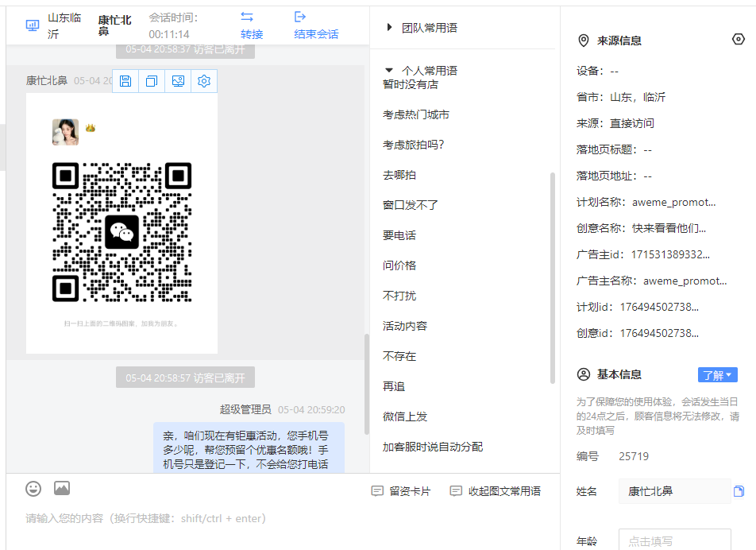Image resolution: width=756 pixels, height=550 pixels.
Task: Click the 计划id 176494502738 value
Action: pyautogui.click(x=659, y=307)
